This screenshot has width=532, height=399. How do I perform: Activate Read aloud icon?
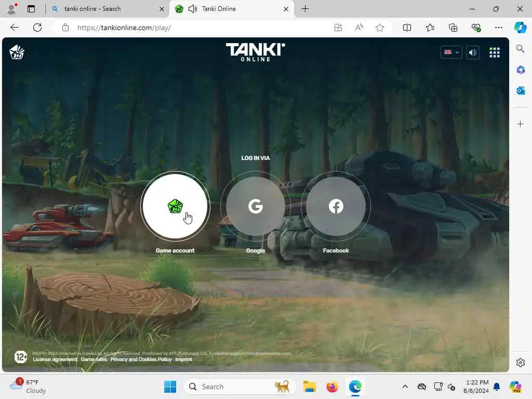click(x=359, y=28)
